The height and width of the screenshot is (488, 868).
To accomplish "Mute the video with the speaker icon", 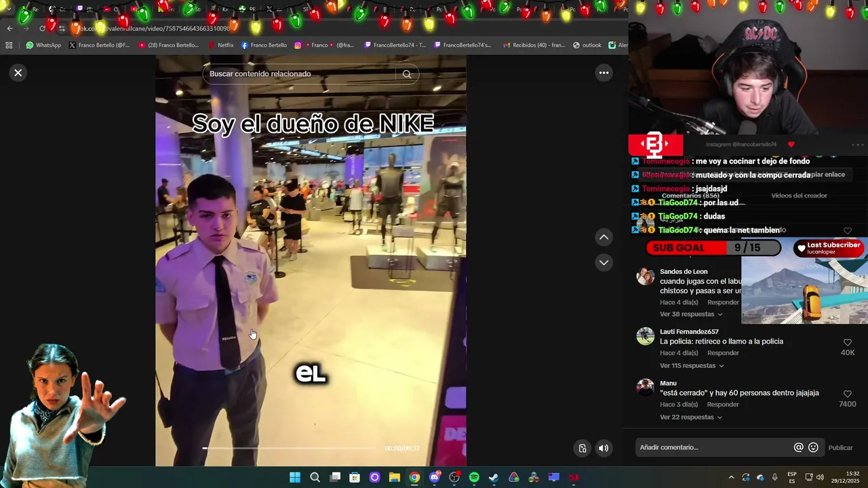I will (x=604, y=448).
